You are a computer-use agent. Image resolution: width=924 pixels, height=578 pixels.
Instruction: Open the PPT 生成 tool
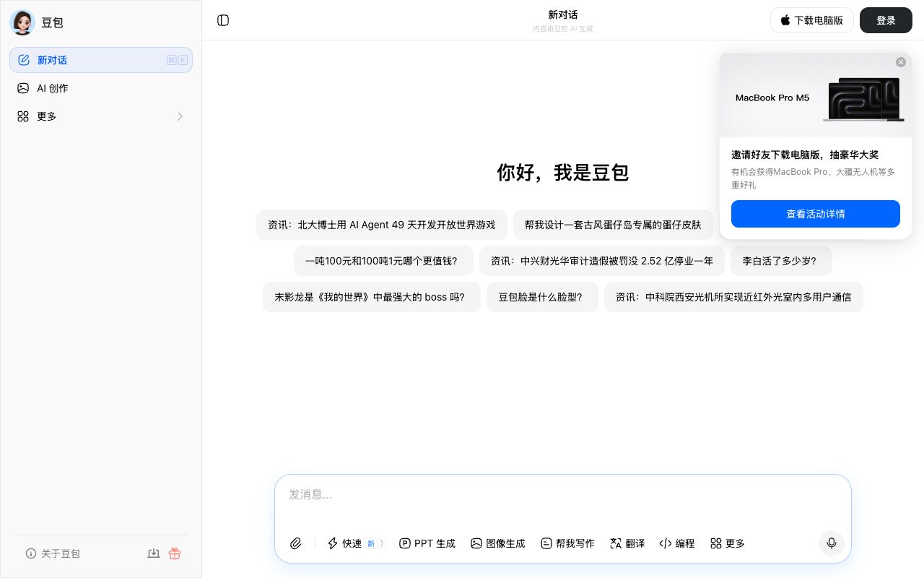(x=427, y=543)
